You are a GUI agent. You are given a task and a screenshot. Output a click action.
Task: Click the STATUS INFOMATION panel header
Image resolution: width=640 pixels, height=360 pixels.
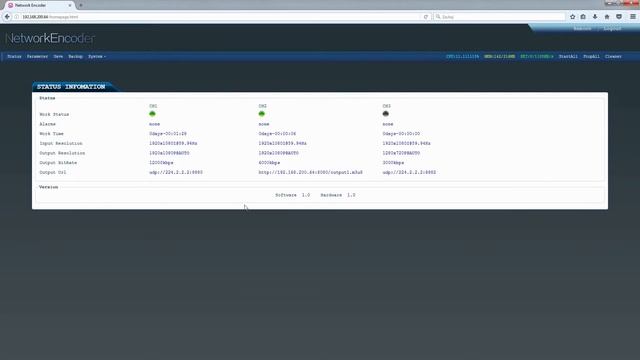71,87
